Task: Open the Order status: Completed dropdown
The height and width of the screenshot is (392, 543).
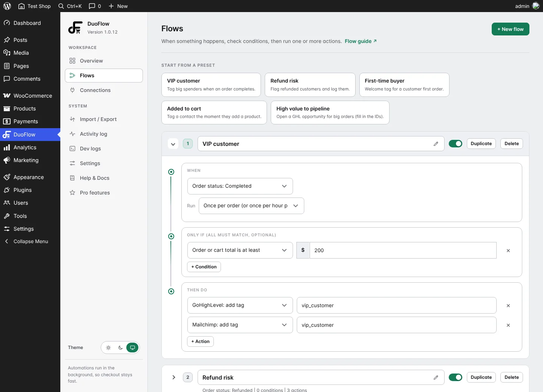Action: [240, 186]
